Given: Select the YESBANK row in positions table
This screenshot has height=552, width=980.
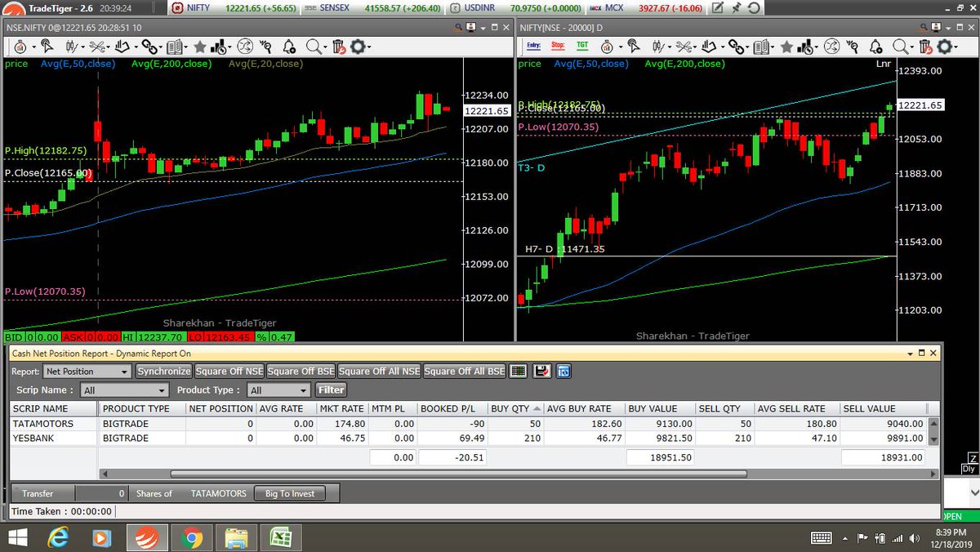Looking at the screenshot, I should (470, 438).
